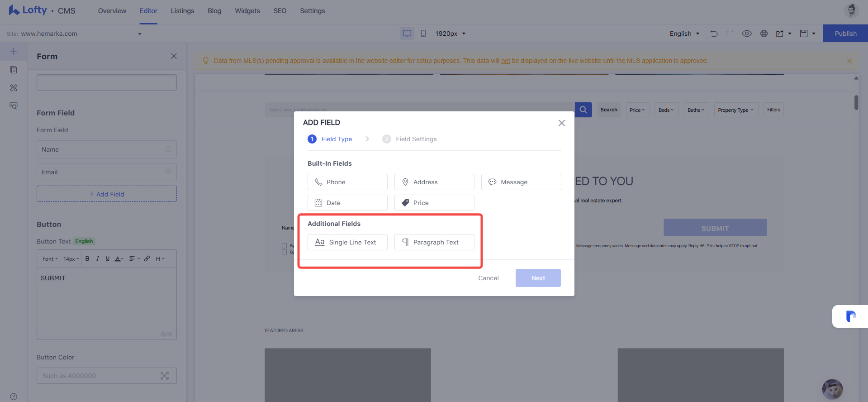The image size is (868, 402).
Task: Preview site with eye icon
Action: coord(747,33)
